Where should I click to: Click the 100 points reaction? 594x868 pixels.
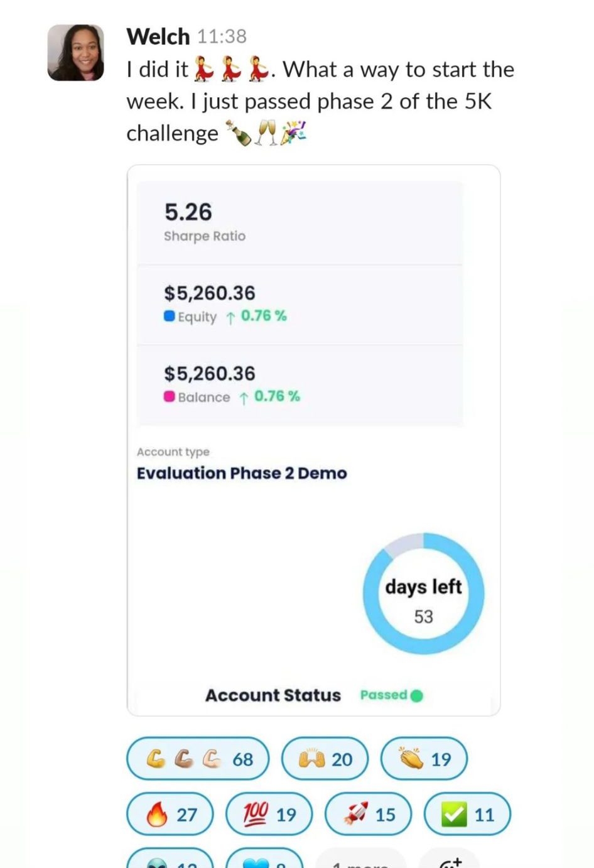(x=269, y=814)
